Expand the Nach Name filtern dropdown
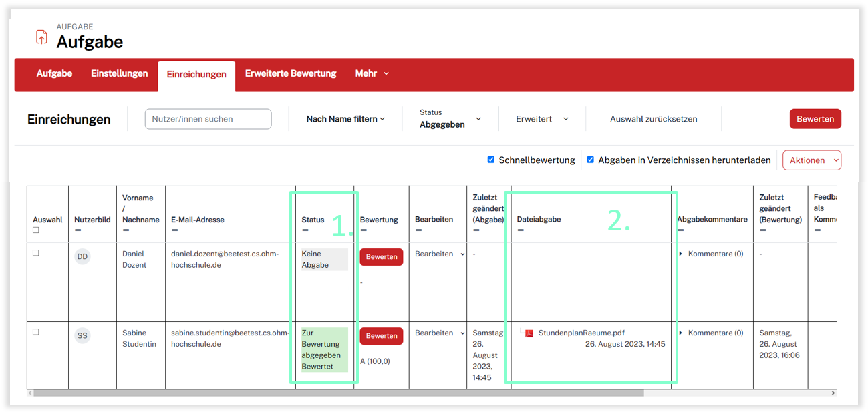Viewport: 868px width, 414px height. [x=345, y=119]
